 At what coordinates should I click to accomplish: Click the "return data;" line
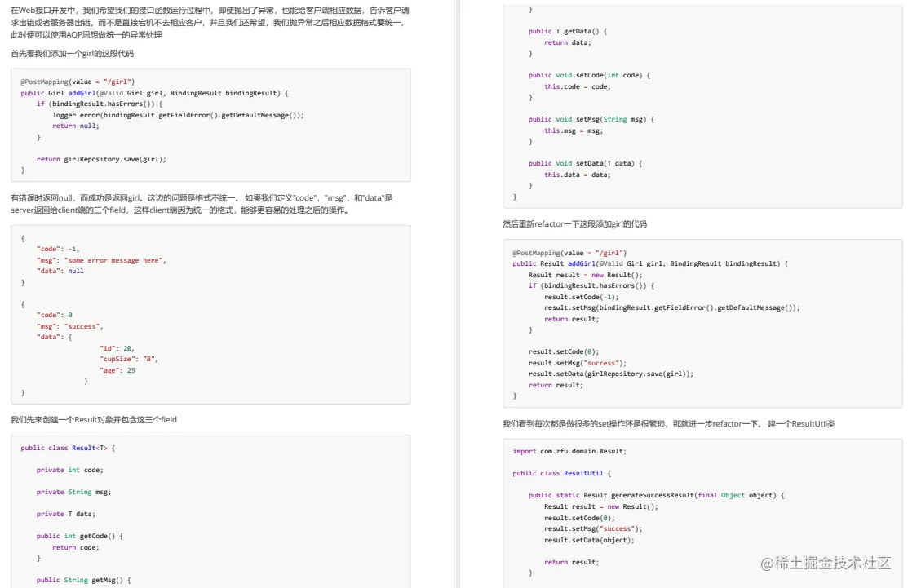(568, 43)
